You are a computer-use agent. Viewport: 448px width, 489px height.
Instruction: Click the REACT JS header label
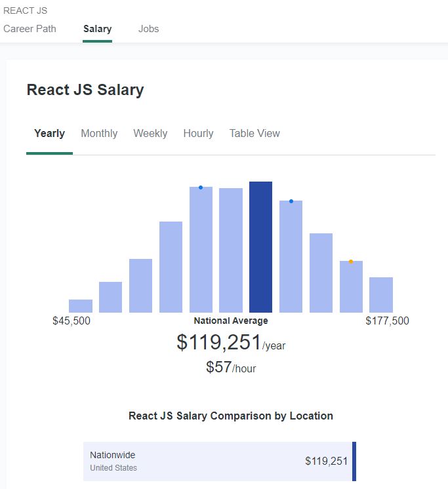[26, 10]
